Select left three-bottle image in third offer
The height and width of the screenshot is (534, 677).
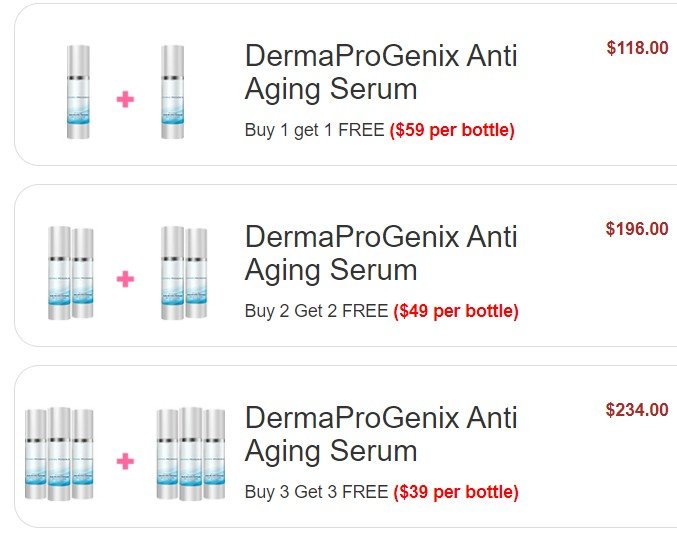(x=59, y=454)
